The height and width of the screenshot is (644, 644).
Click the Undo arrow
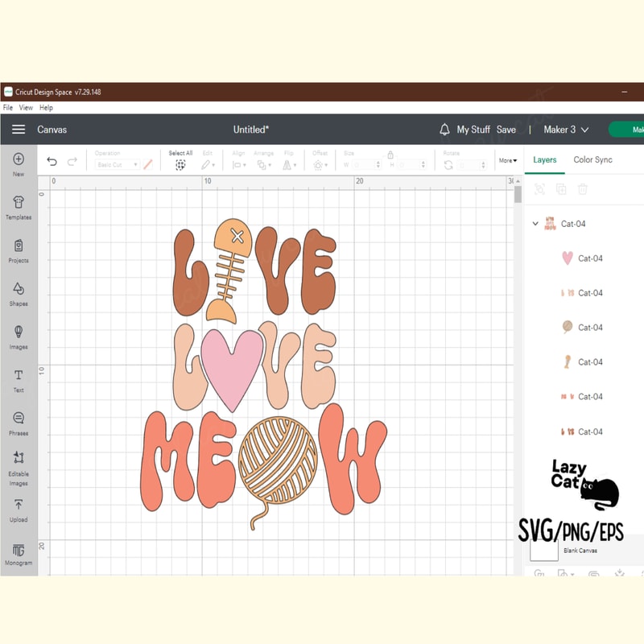click(x=52, y=162)
